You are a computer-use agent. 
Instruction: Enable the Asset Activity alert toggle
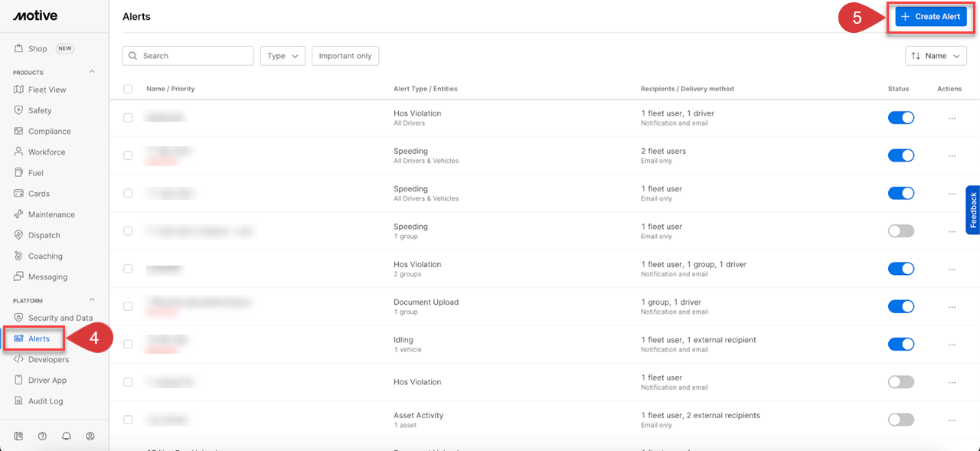click(x=901, y=420)
